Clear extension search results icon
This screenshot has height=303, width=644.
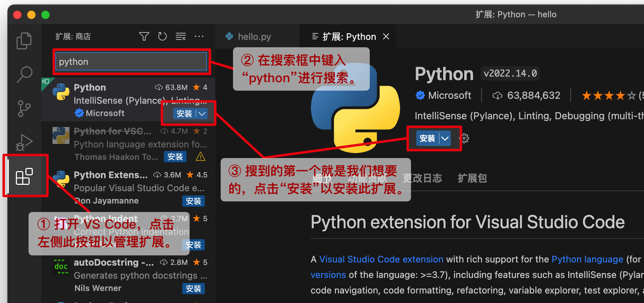(181, 36)
